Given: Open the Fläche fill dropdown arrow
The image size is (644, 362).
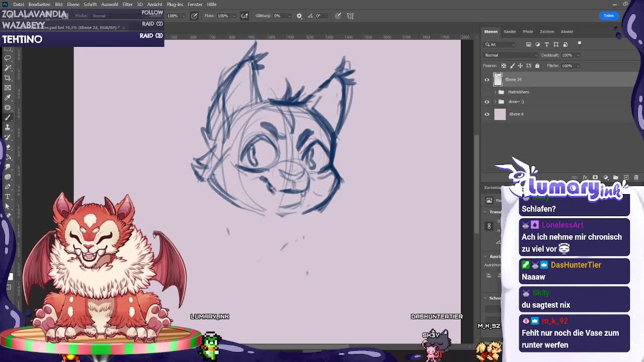Looking at the screenshot, I should click(x=577, y=66).
